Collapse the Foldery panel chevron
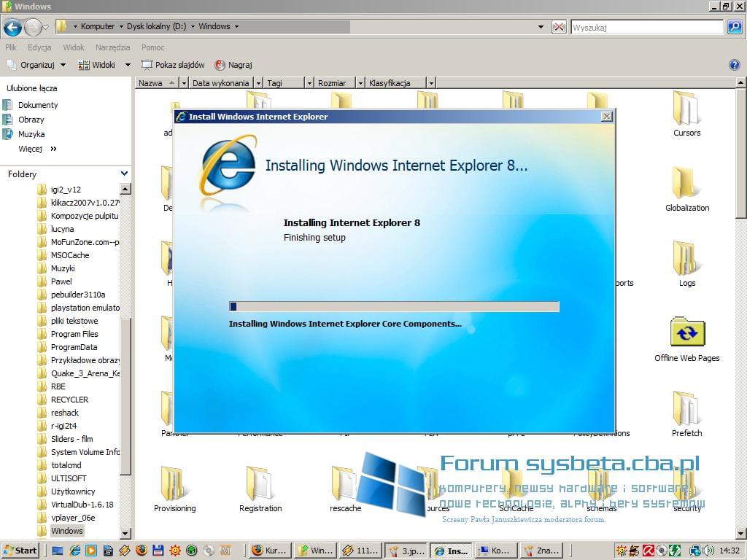The height and width of the screenshot is (560, 747). pyautogui.click(x=124, y=174)
